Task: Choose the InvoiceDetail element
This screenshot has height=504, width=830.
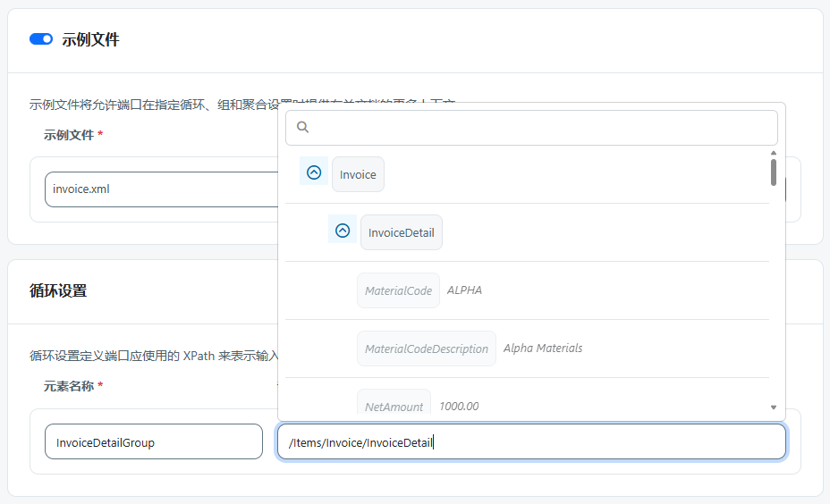Action: 401,232
